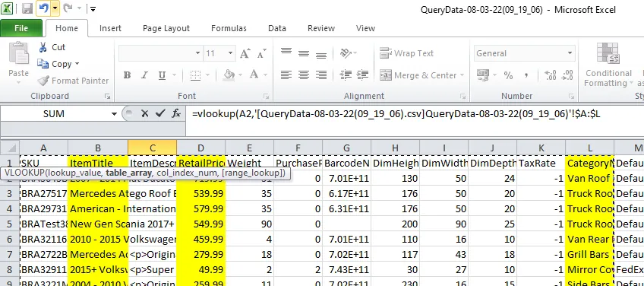Click the Orientation text rotation icon

346,53
